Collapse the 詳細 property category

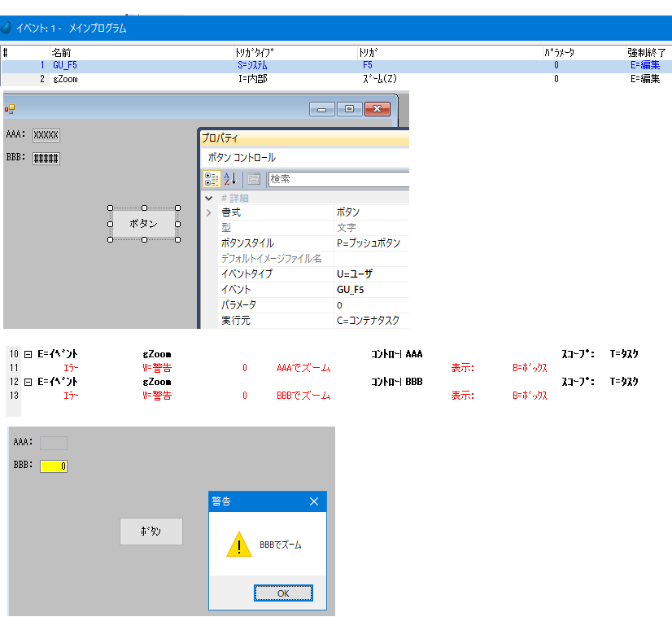(x=209, y=198)
